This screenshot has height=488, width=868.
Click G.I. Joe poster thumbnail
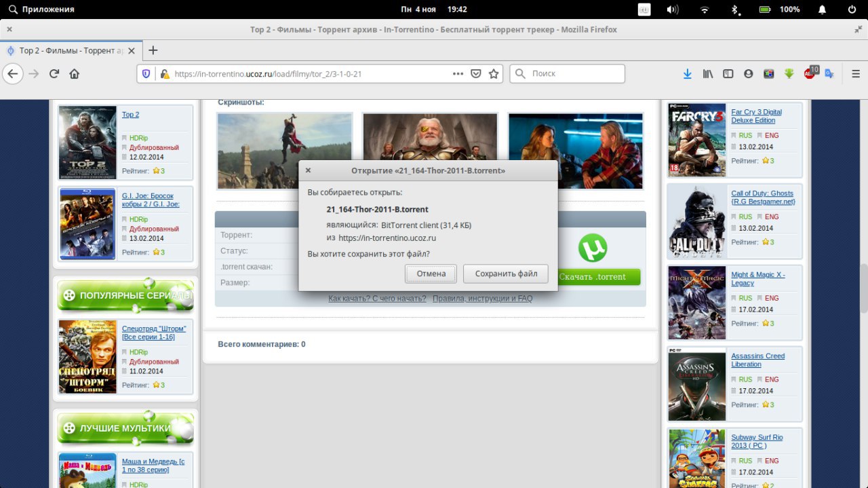point(88,224)
